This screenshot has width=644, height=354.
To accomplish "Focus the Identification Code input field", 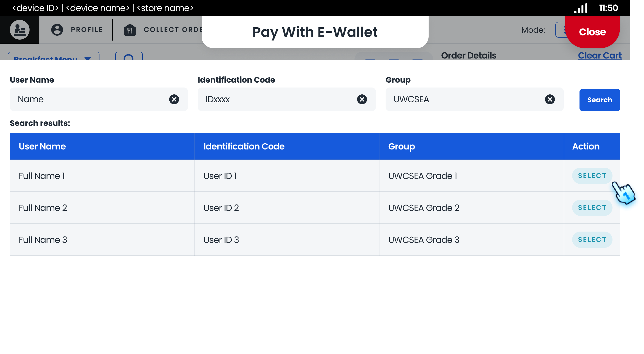I will point(277,99).
